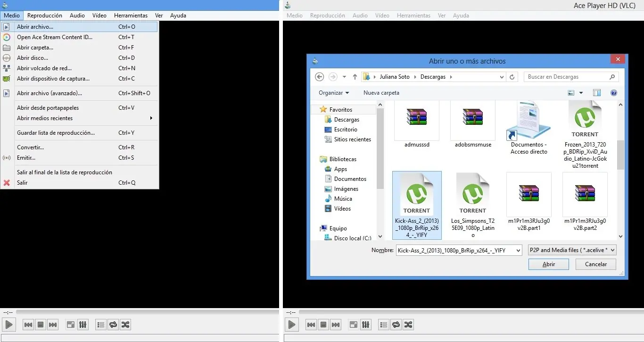
Task: Open recent locations dropdown beside the forward arrow
Action: [345, 77]
